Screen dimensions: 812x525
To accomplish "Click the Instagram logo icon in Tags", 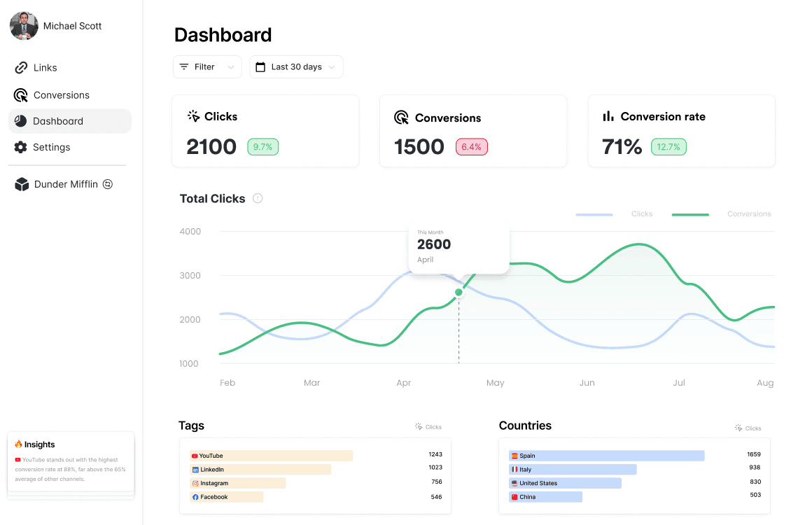I will (x=195, y=483).
